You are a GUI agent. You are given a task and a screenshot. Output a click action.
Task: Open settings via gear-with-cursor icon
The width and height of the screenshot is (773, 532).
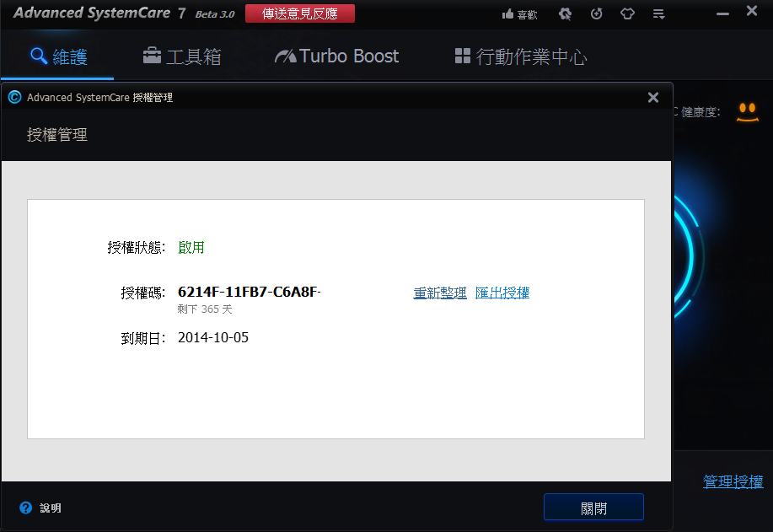565,13
